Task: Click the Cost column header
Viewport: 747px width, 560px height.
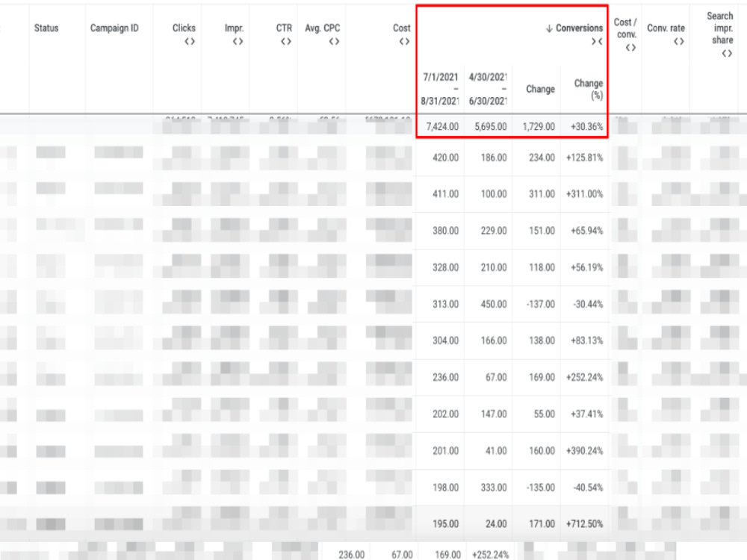Action: (x=402, y=28)
